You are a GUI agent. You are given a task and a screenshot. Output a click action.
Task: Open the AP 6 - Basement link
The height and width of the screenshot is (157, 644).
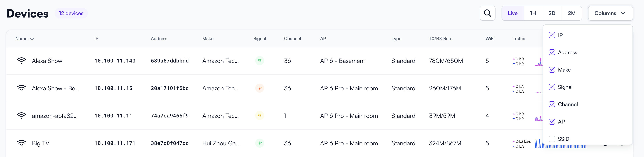(342, 61)
